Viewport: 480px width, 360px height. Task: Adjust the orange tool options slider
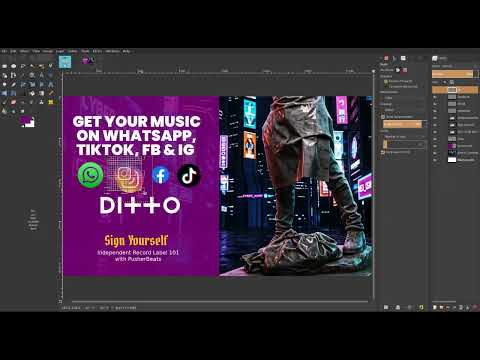402,124
